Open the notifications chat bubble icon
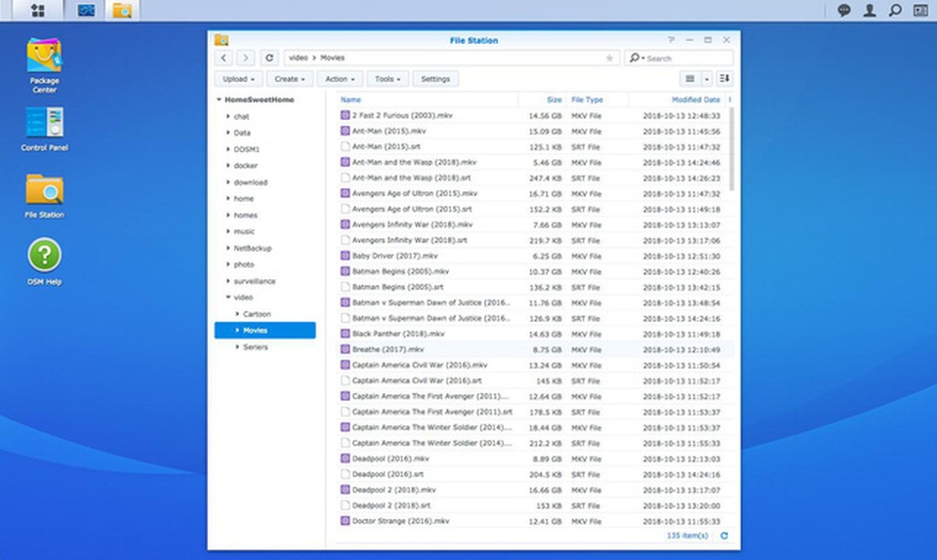This screenshot has height=560, width=937. (x=843, y=10)
